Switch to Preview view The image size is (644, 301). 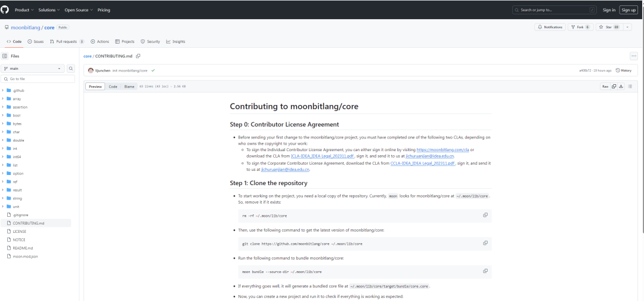tap(95, 87)
